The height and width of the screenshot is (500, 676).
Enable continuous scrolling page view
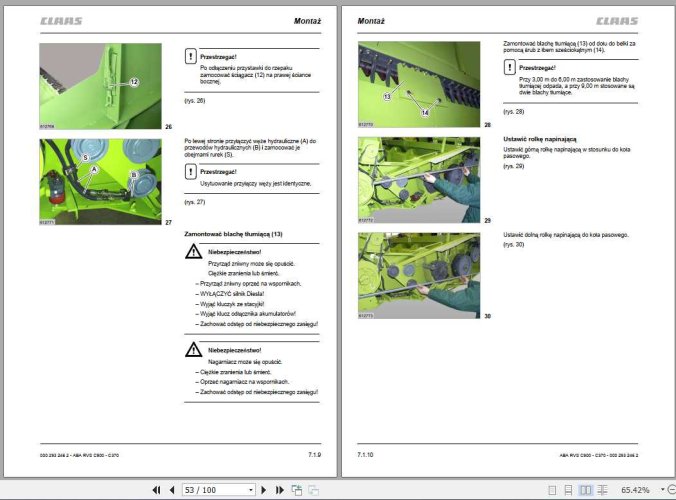568,490
